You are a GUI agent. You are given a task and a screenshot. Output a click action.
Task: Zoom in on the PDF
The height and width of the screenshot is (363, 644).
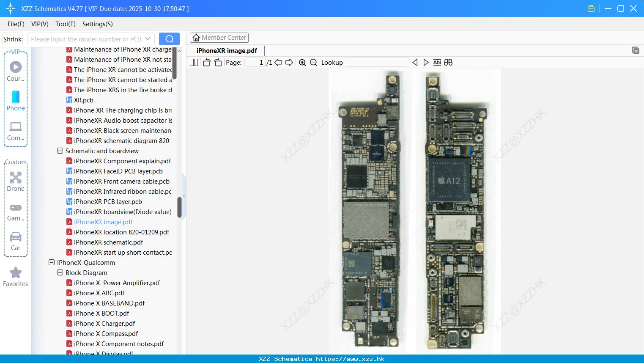coord(302,63)
